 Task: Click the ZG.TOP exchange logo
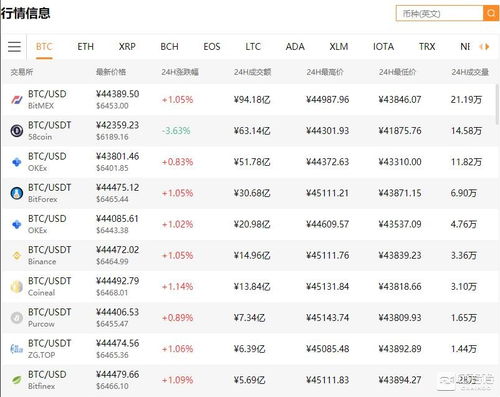[x=17, y=349]
